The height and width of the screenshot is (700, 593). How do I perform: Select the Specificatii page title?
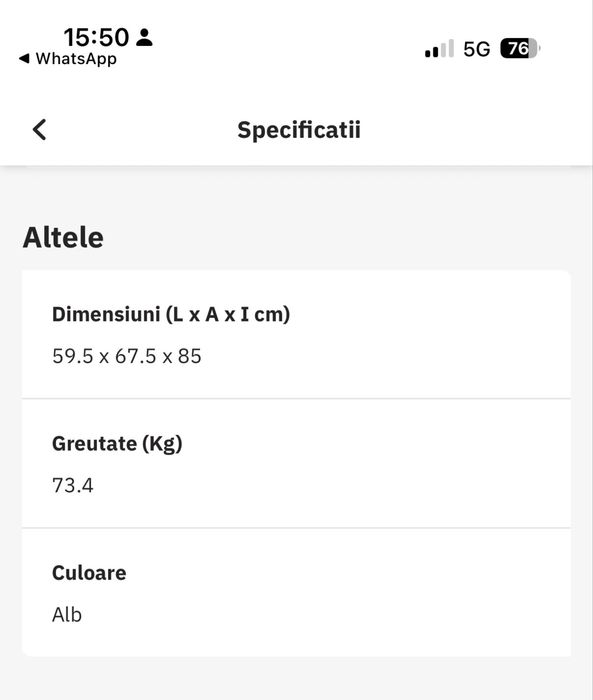coord(299,130)
